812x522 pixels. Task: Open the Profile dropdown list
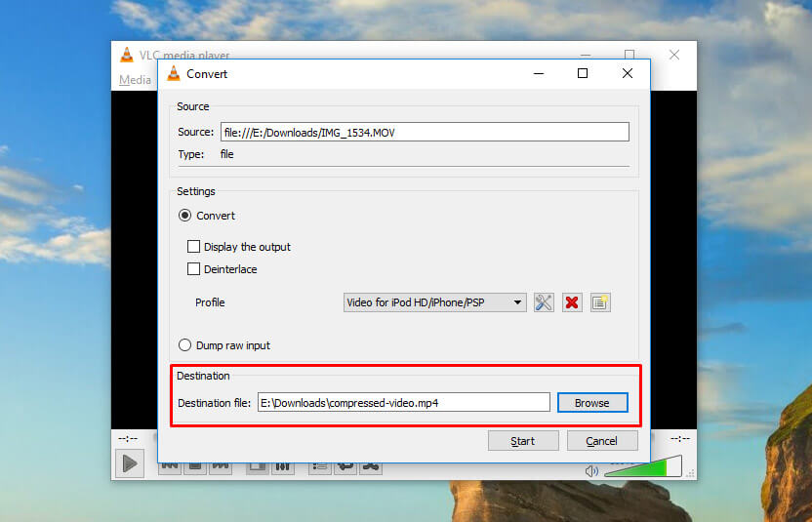[435, 302]
